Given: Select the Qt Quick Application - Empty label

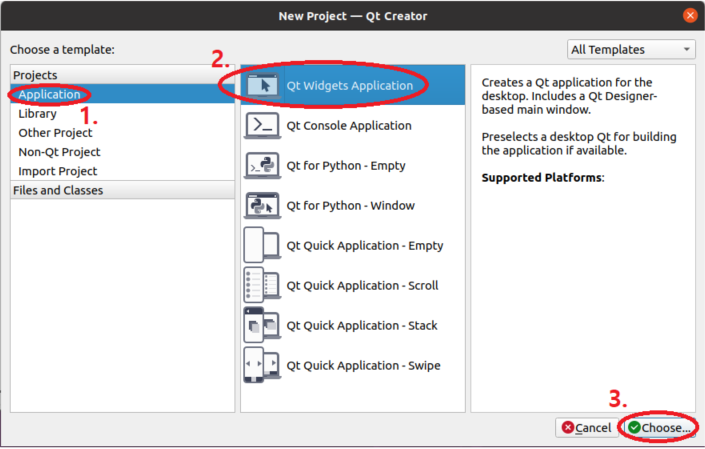Looking at the screenshot, I should click(365, 245).
